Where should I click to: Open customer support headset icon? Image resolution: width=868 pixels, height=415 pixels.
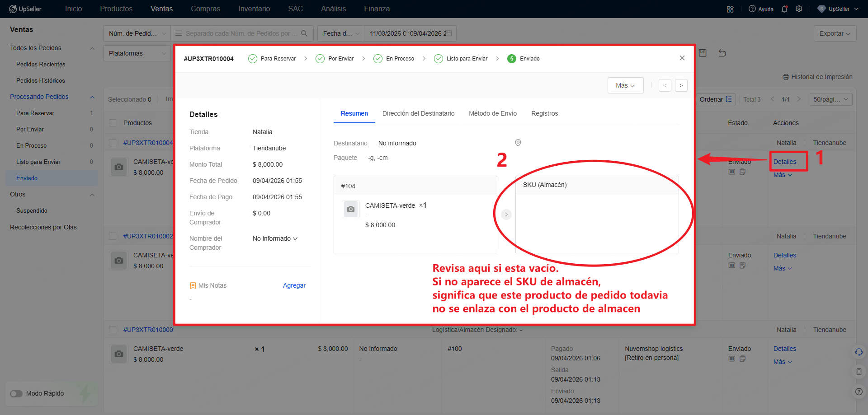(859, 352)
